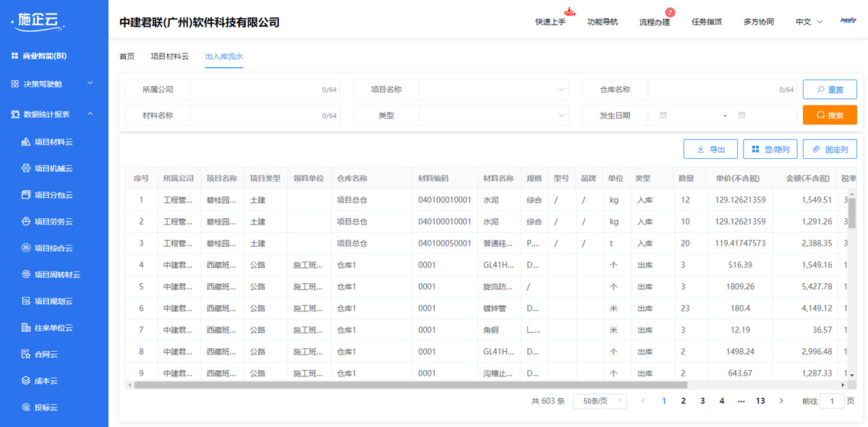Click the notification badge showing 7
This screenshot has height=427, width=868.
[670, 12]
